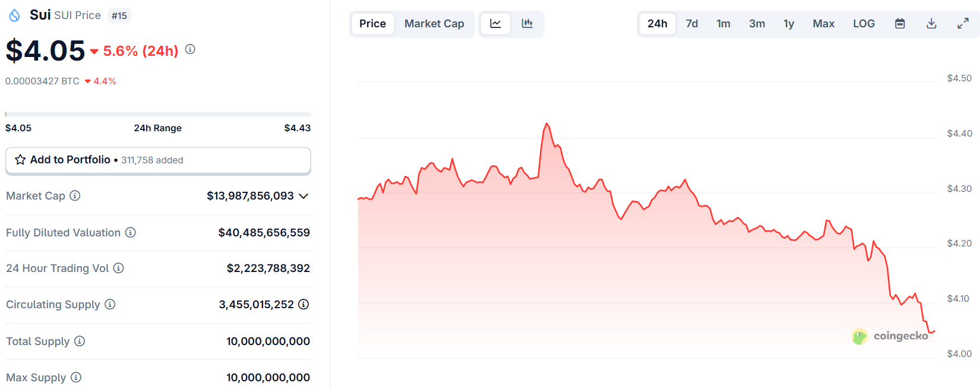Click the 3,455,015,252 circulating supply value
Screen dimensions: 980x389
(x=257, y=305)
